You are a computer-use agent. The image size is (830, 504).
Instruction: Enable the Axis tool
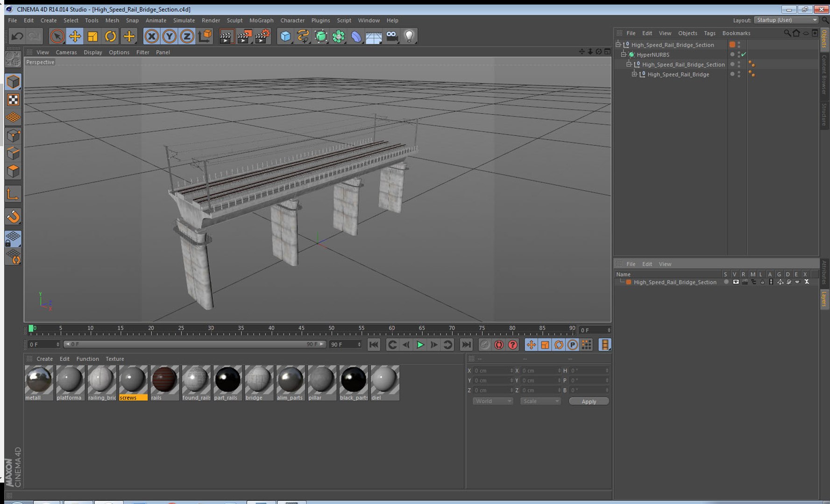(13, 194)
